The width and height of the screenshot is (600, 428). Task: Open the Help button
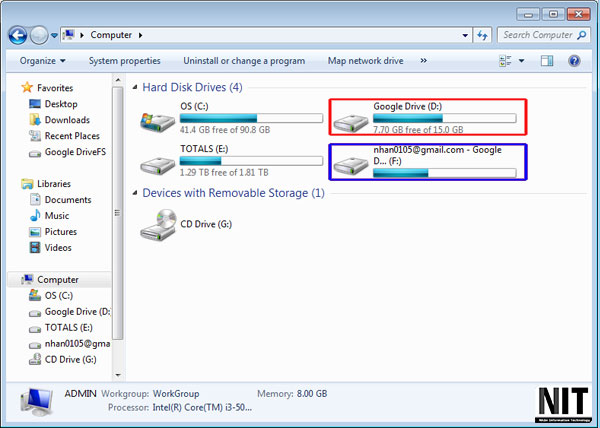574,61
